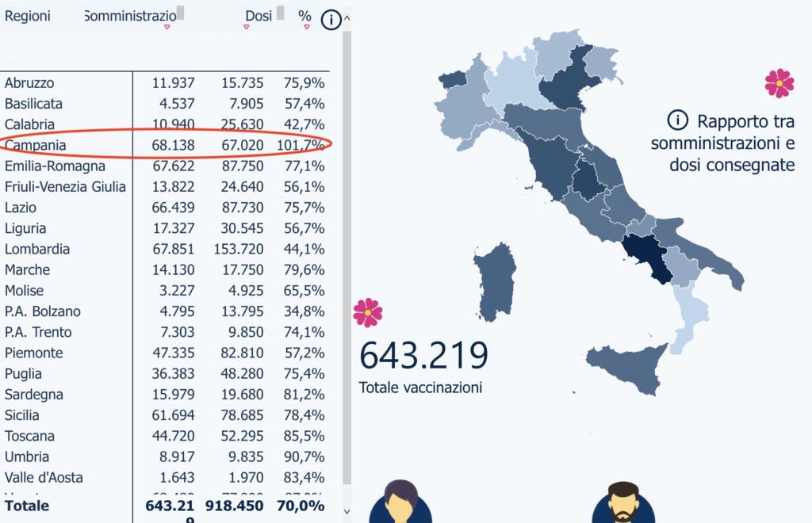Click the info icon above the regions table
This screenshot has height=523, width=812.
click(x=331, y=21)
